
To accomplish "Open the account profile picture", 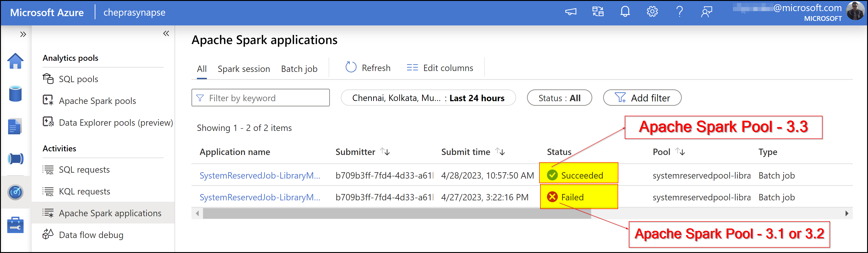I will click(856, 11).
